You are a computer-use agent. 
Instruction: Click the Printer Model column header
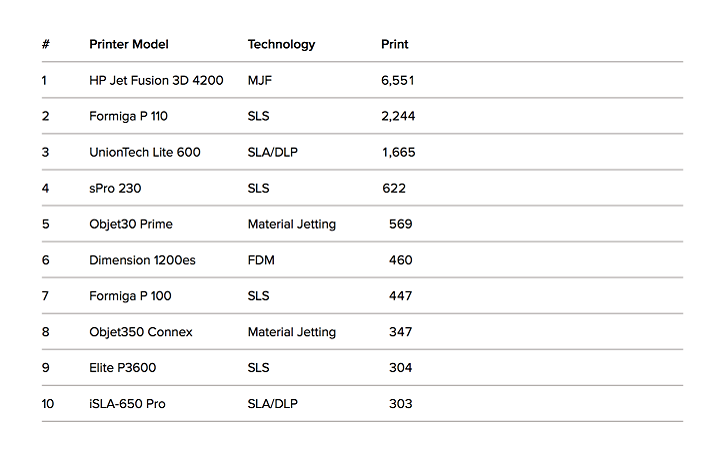pos(129,44)
